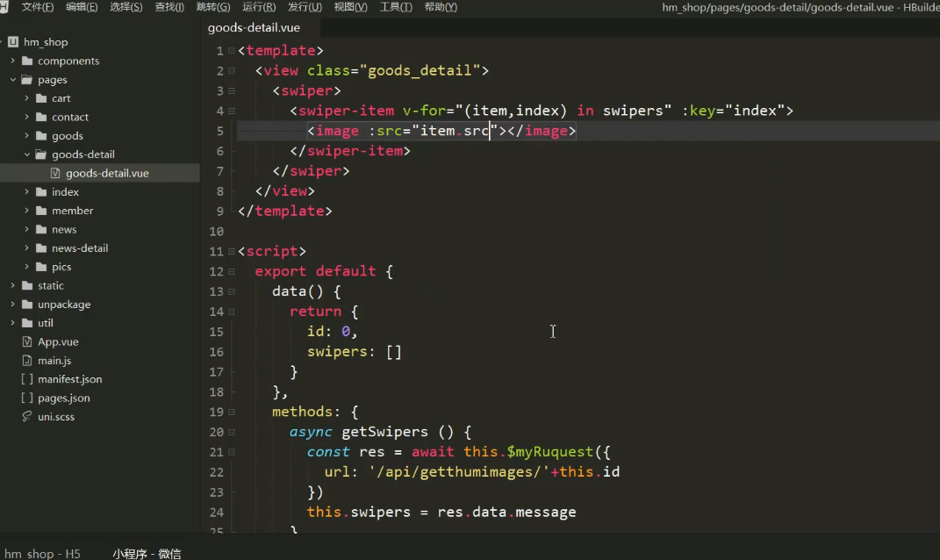The width and height of the screenshot is (940, 560).
Task: Open the 查找(I) menu
Action: (169, 7)
